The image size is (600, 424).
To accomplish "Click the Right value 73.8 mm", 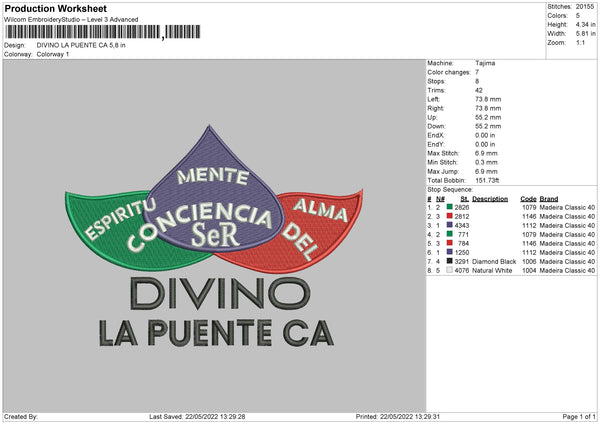I will coord(488,108).
